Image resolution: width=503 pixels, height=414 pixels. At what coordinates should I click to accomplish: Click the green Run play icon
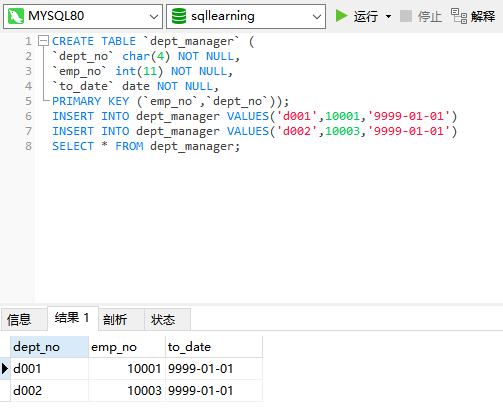[x=341, y=16]
